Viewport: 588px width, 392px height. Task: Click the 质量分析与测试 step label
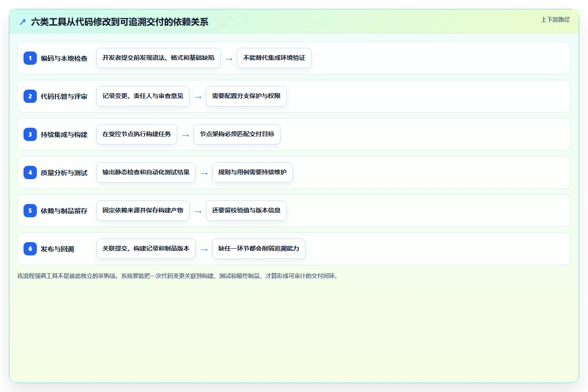tap(64, 172)
